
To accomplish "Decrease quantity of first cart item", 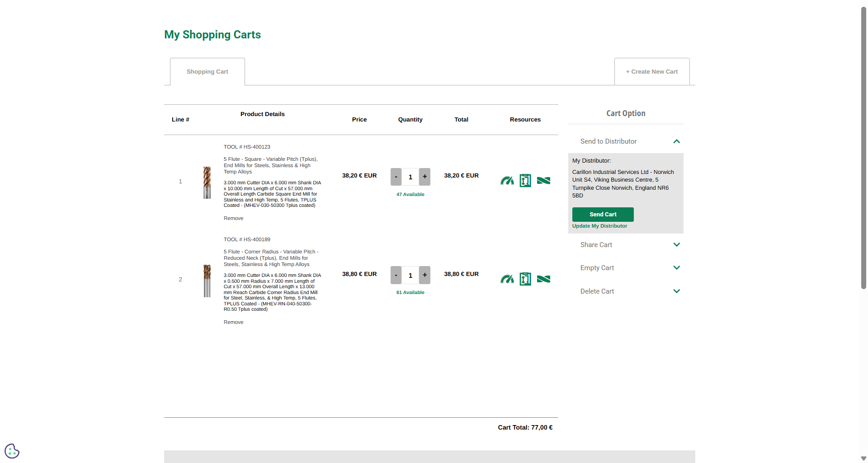I will [x=396, y=177].
